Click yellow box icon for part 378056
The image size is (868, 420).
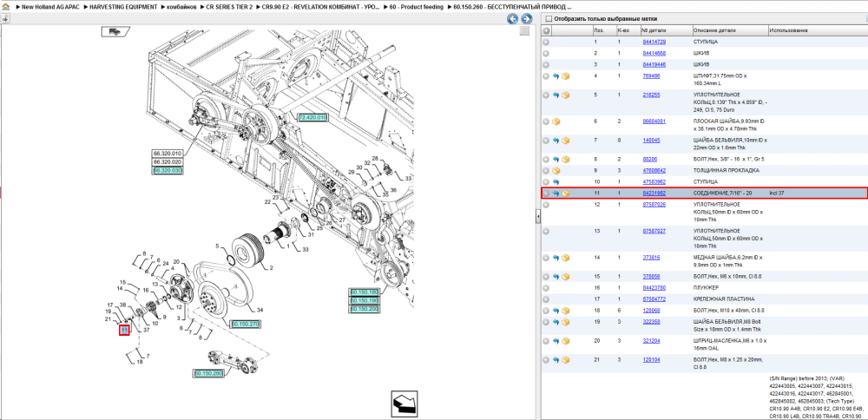565,277
